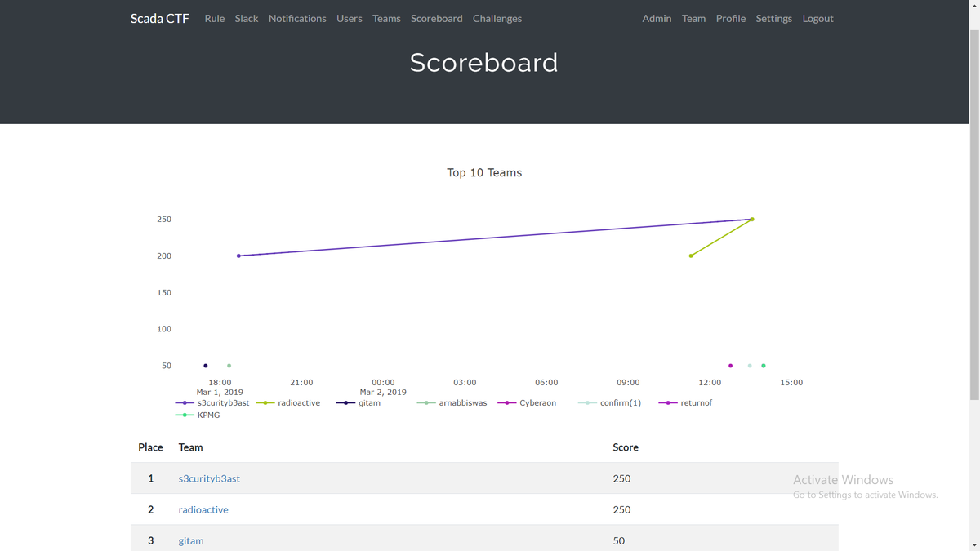
Task: Open the Settings link
Action: click(x=774, y=18)
